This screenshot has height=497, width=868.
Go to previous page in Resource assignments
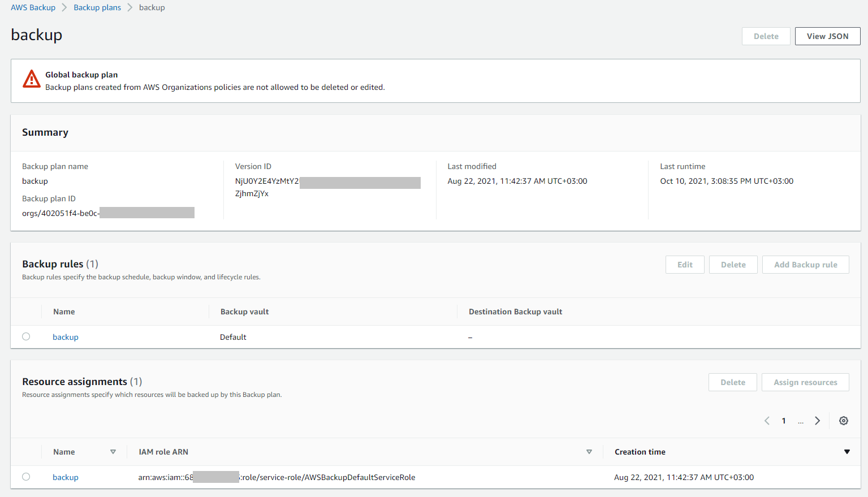point(767,421)
